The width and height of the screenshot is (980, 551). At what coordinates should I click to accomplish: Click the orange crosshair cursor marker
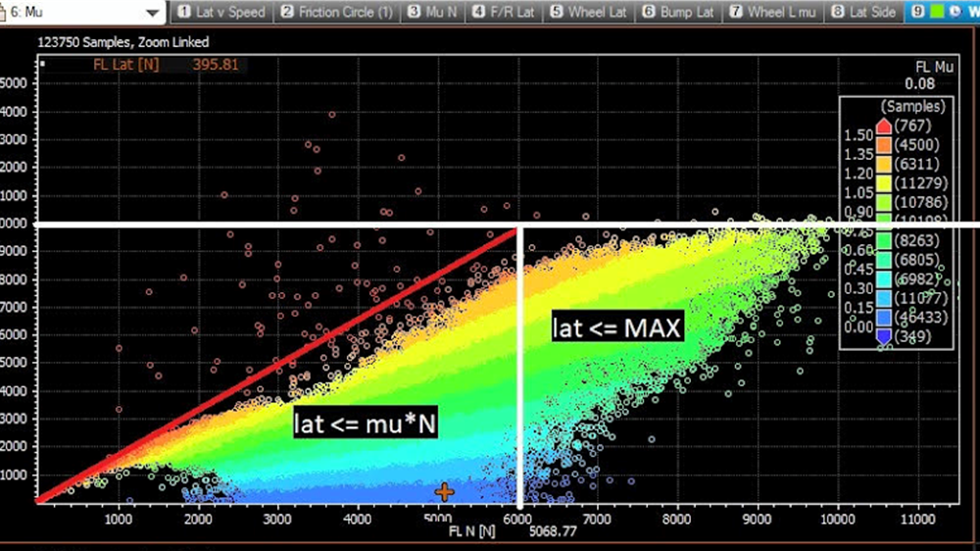click(444, 492)
